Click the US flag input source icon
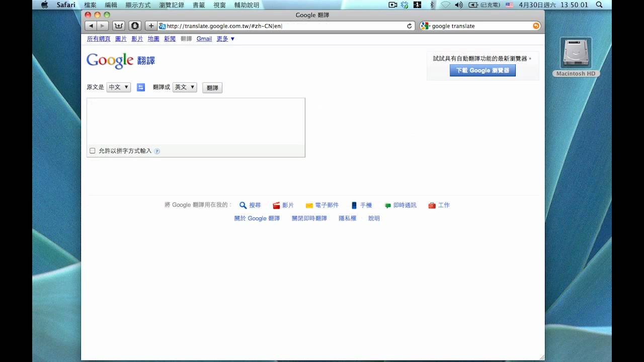Screen dimensions: 644x362 [509, 5]
